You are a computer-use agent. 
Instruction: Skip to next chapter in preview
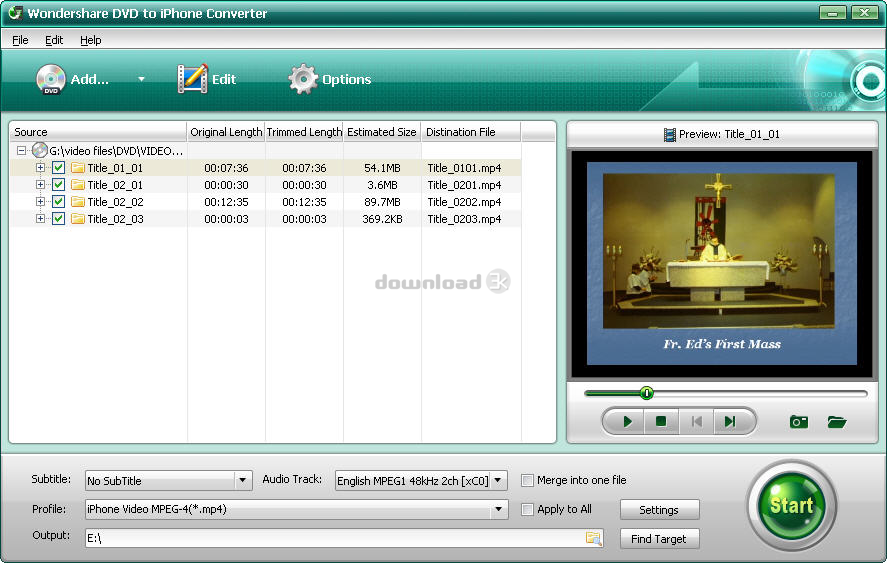click(730, 422)
